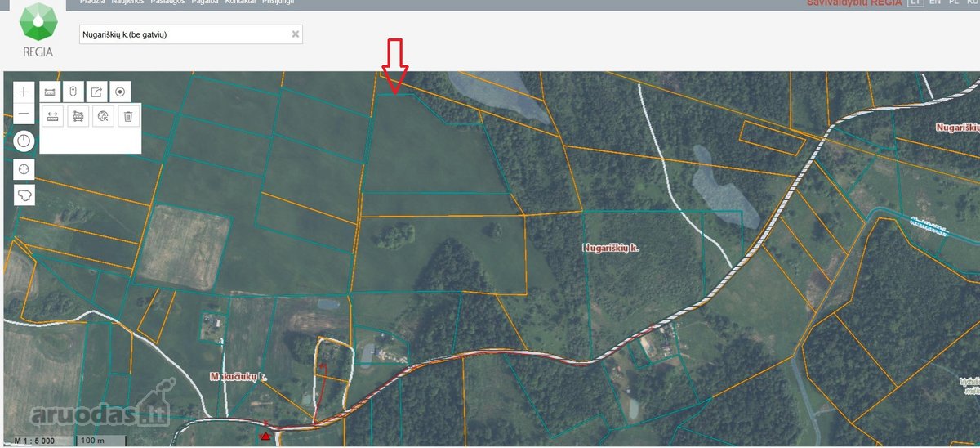This screenshot has height=448, width=980.
Task: Click the round time/history dial button
Action: click(24, 141)
